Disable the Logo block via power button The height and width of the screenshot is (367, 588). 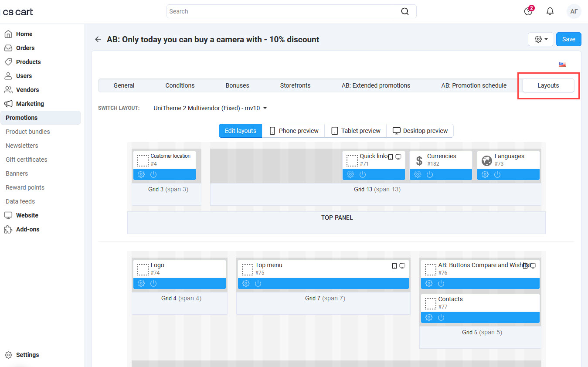pos(153,283)
